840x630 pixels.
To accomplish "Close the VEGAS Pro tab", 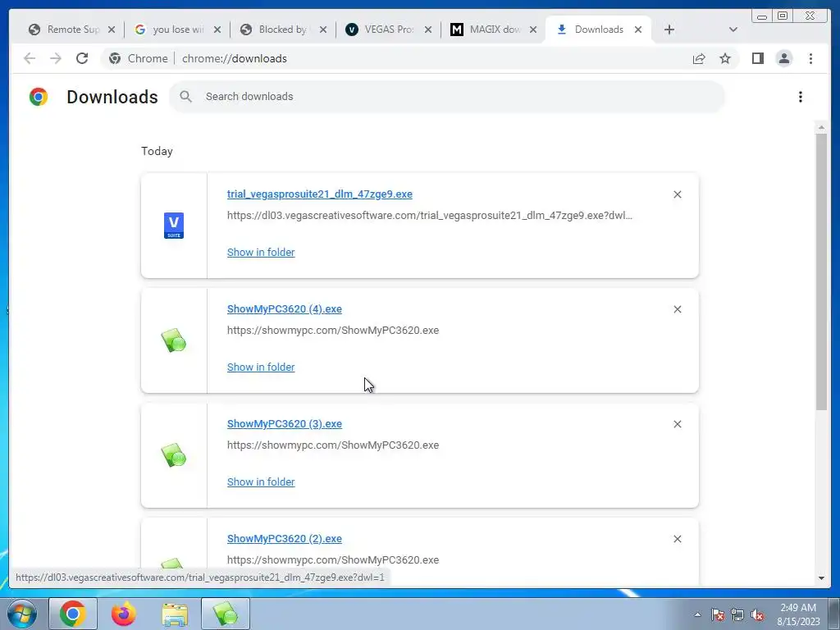I will pos(427,30).
